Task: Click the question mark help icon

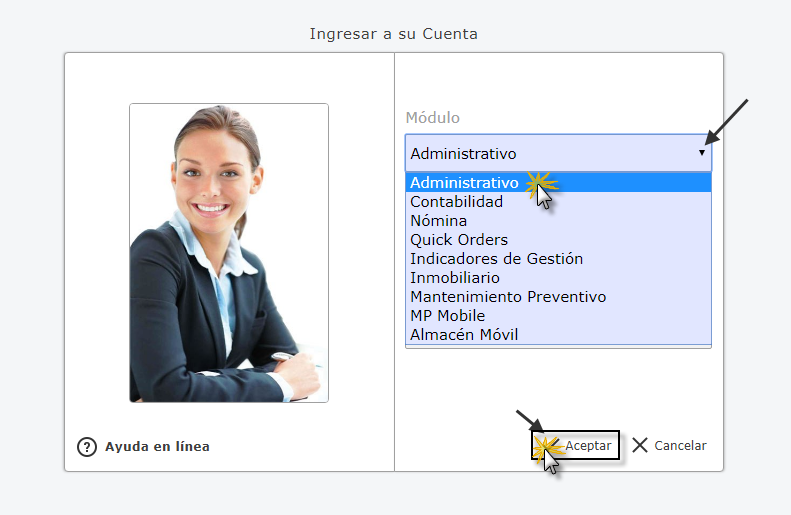Action: 87,447
